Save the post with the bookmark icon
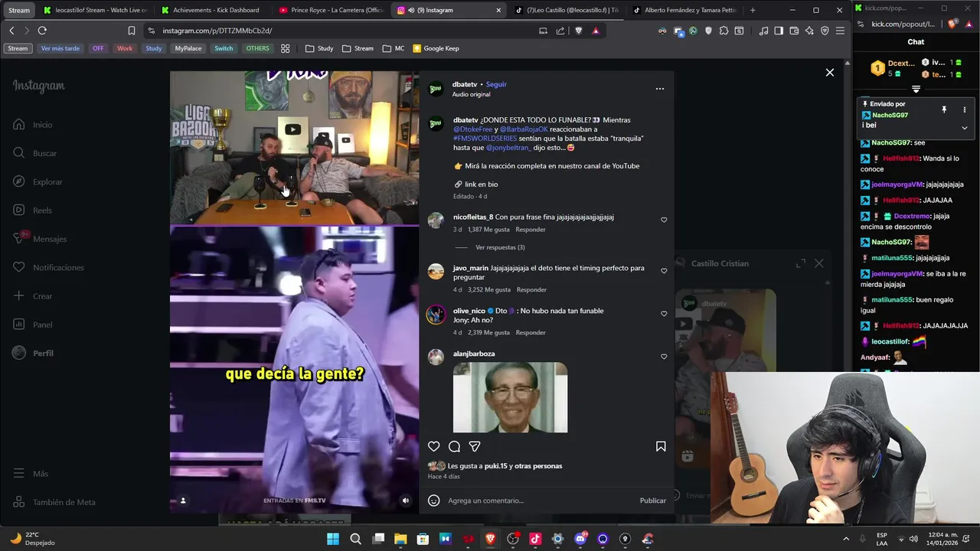 661,446
